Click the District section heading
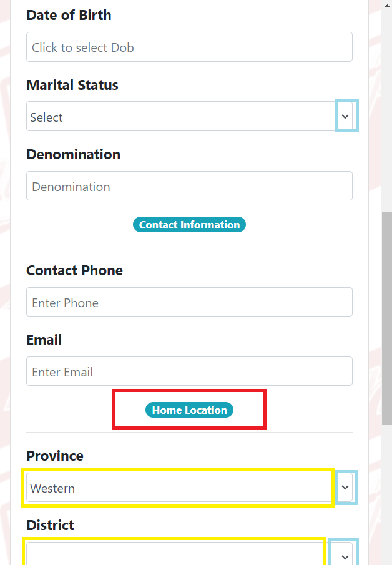Screen dimensions: 392x565 [x=50, y=525]
